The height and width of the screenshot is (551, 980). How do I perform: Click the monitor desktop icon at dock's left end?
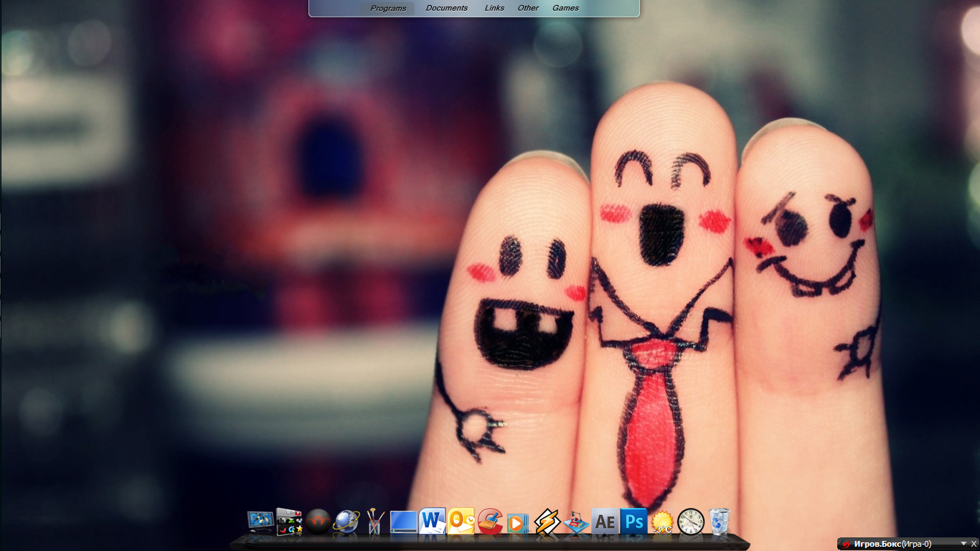click(260, 522)
